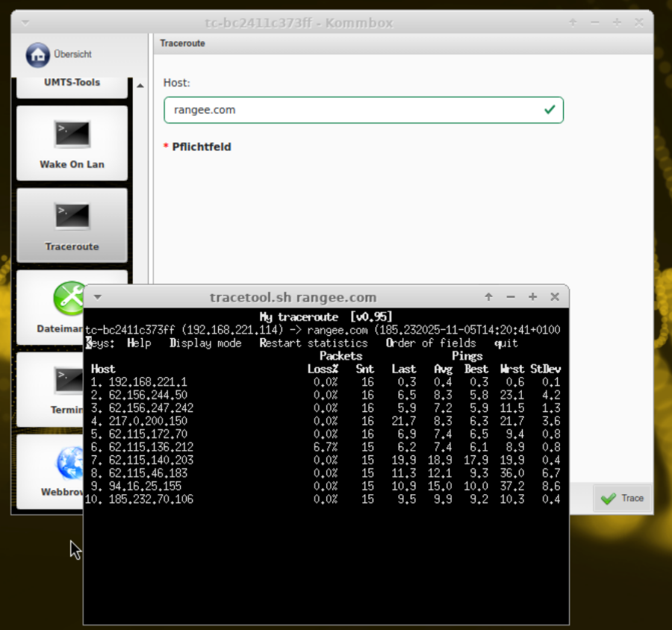Choose Order of fields option
The width and height of the screenshot is (672, 630).
431,343
